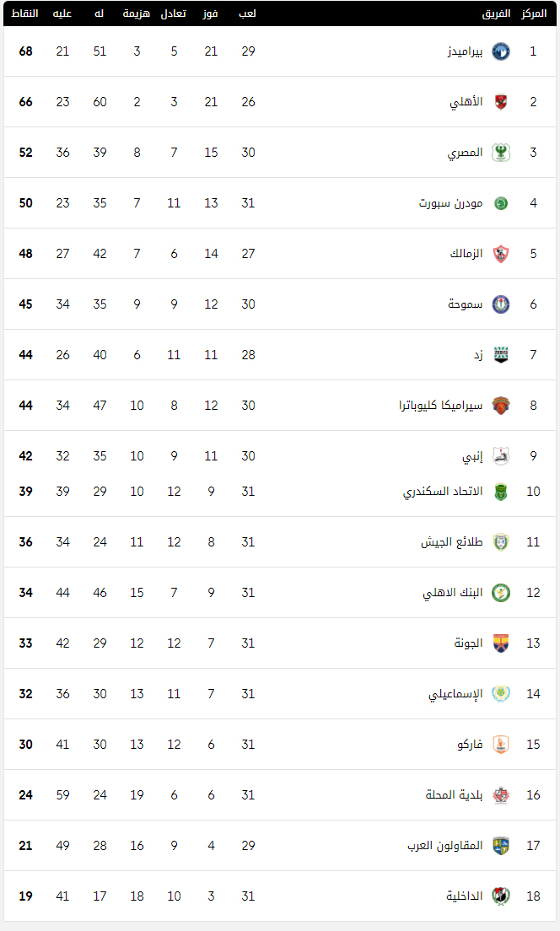Click the الفريق column header
This screenshot has height=931, width=560.
point(497,13)
